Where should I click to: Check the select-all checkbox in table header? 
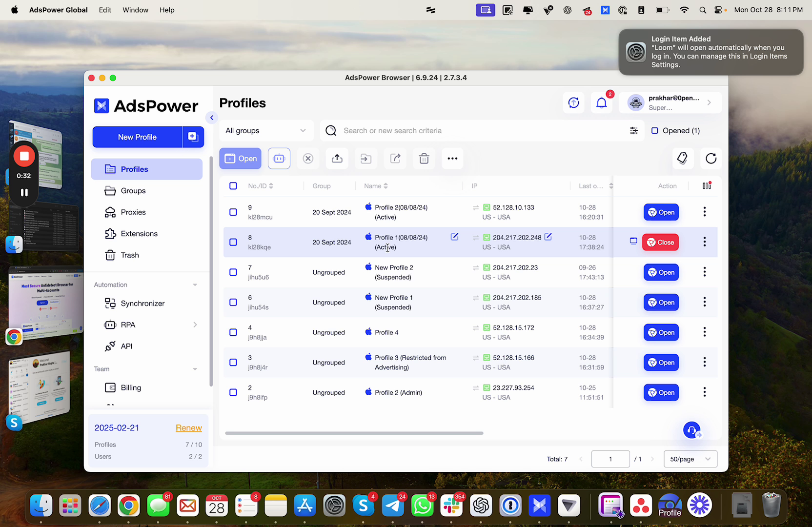tap(233, 186)
